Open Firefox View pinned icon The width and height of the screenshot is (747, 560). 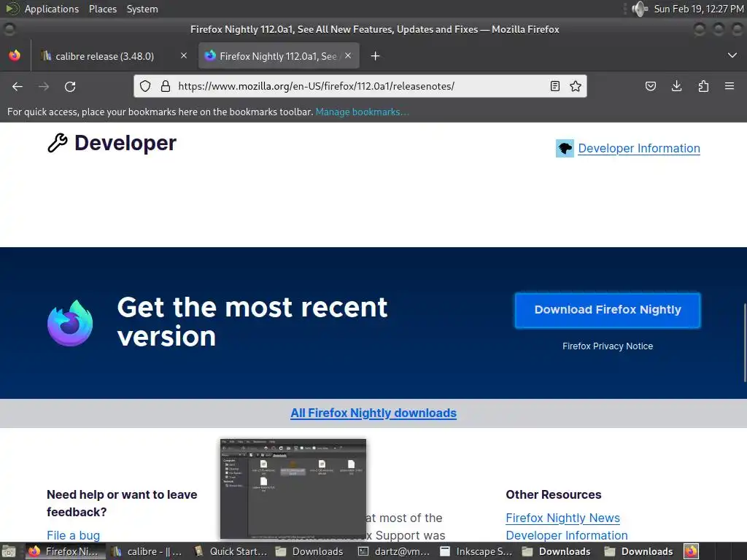15,55
